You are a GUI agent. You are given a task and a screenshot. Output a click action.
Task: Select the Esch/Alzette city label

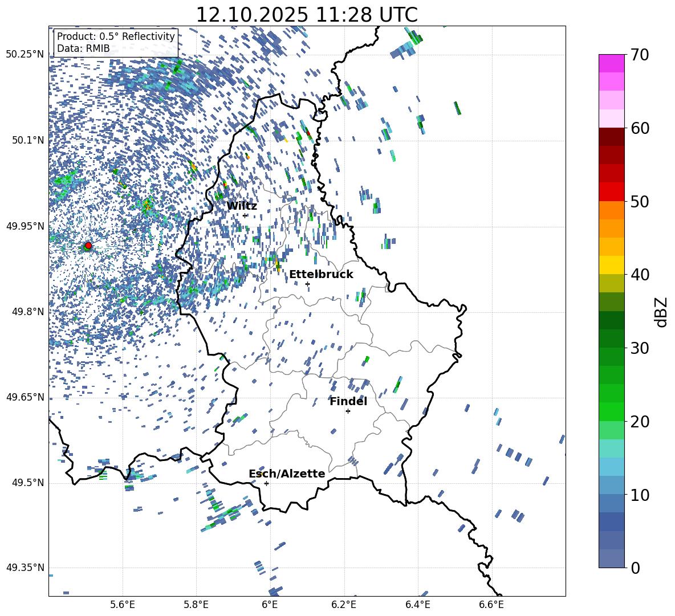(287, 474)
